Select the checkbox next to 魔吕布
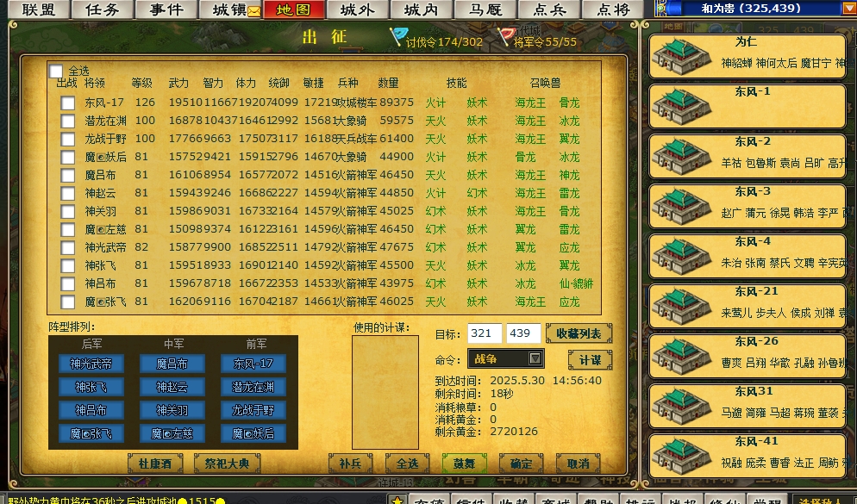This screenshot has width=857, height=504. 68,175
